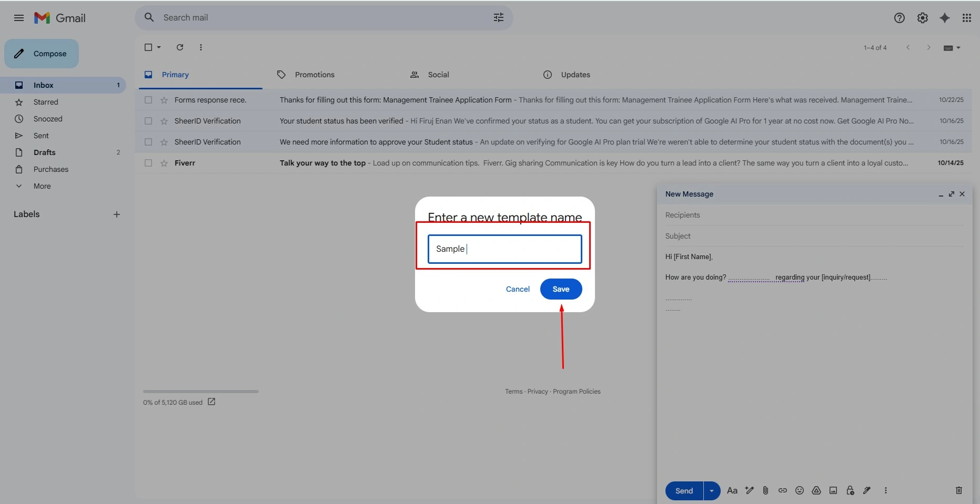Open the Google apps grid

click(x=967, y=18)
